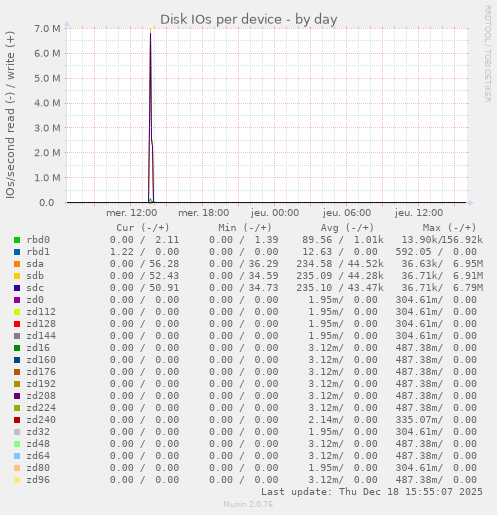Viewport: 497px width, 515px height.
Task: Click sdb current value '52.43'
Action: click(x=164, y=276)
